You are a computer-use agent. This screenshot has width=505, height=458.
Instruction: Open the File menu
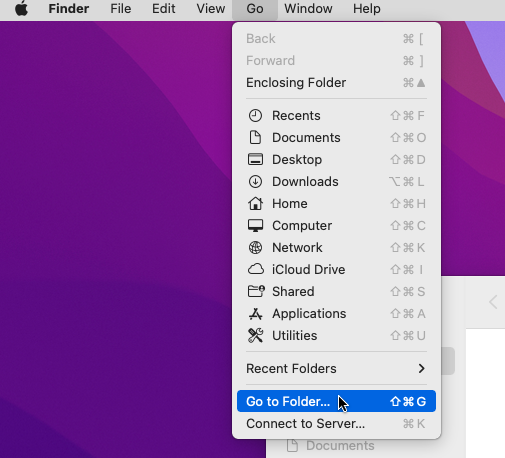click(121, 8)
